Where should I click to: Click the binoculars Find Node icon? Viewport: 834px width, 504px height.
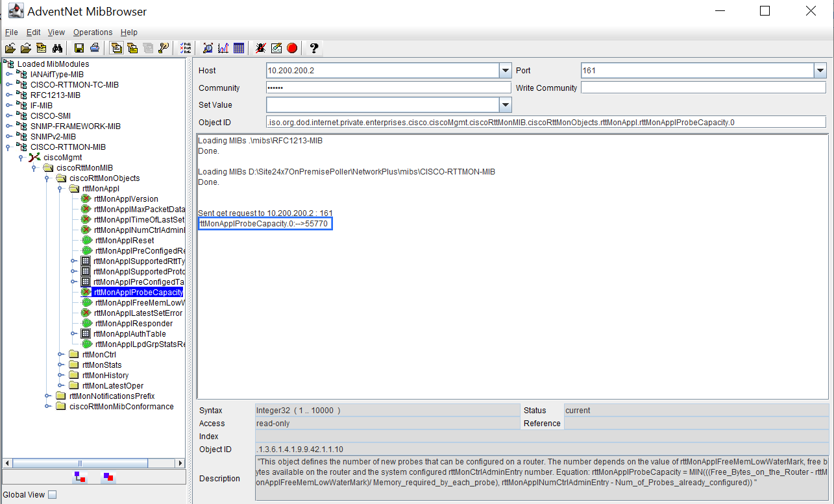pyautogui.click(x=57, y=48)
